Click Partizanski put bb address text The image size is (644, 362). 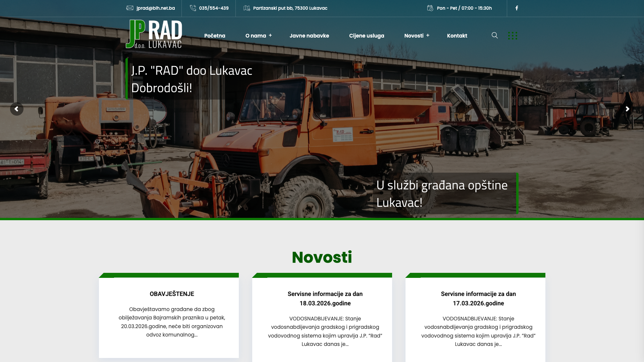[290, 8]
